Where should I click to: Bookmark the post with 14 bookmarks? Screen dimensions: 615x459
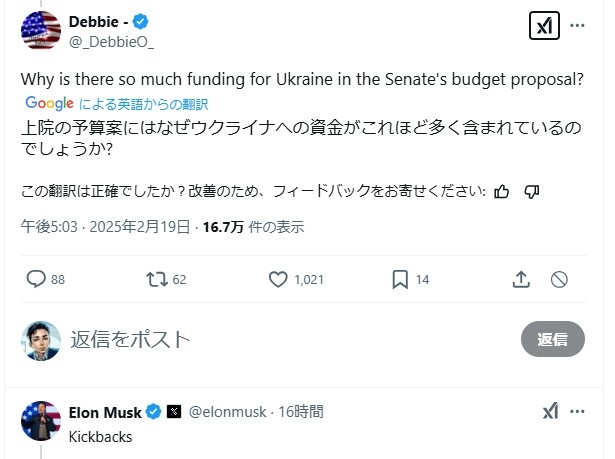400,279
